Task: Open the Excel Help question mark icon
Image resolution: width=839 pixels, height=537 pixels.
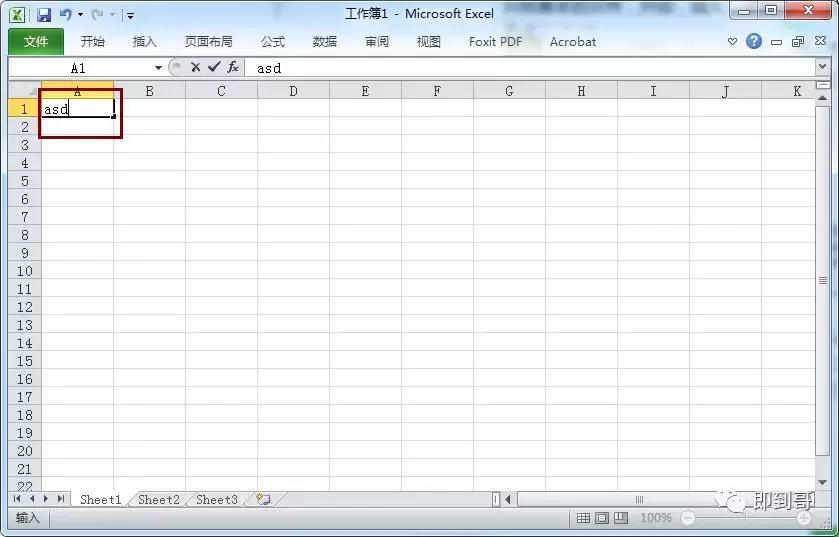Action: point(754,41)
